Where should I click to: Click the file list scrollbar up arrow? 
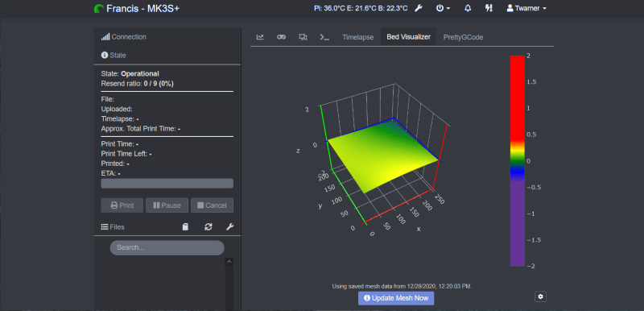[x=229, y=261]
